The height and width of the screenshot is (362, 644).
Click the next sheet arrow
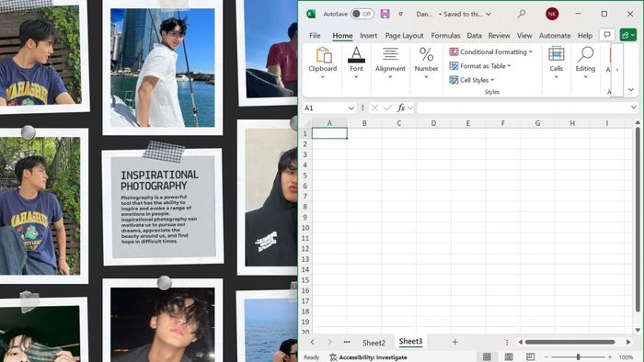click(329, 342)
